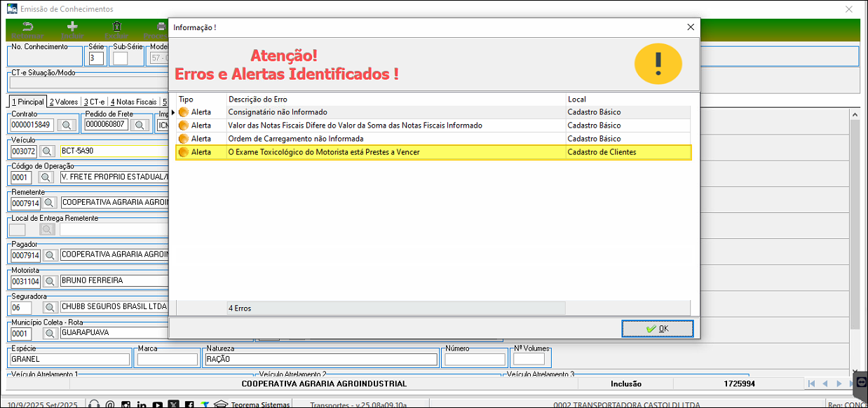Click the Série input field
868x408 pixels.
(x=97, y=58)
